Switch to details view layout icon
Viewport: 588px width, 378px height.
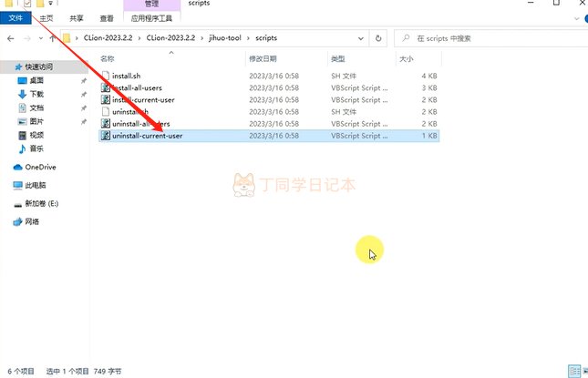574,372
